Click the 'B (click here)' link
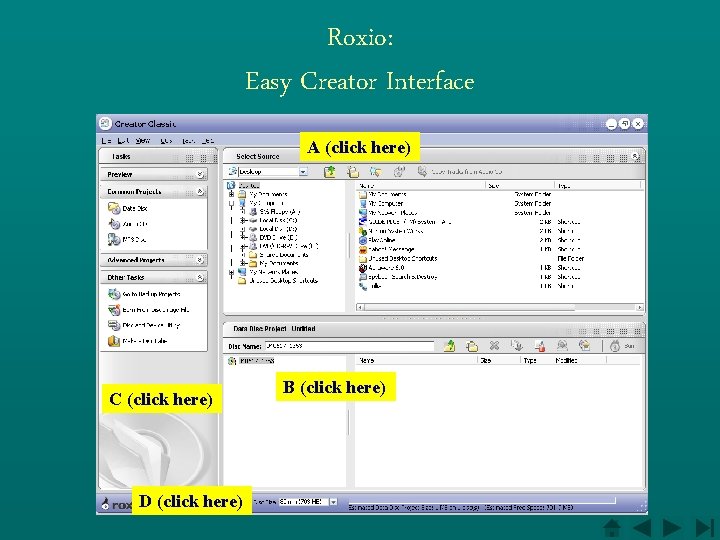The width and height of the screenshot is (720, 540). (335, 387)
